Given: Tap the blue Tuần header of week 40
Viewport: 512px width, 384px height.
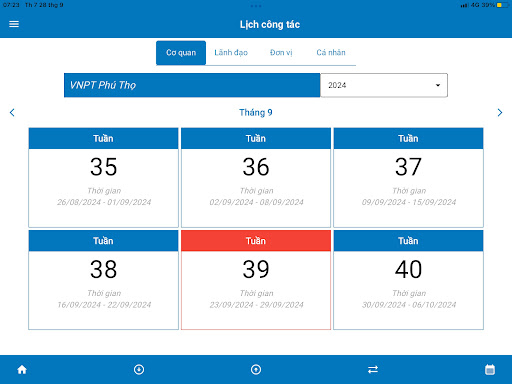Looking at the screenshot, I should click(408, 241).
